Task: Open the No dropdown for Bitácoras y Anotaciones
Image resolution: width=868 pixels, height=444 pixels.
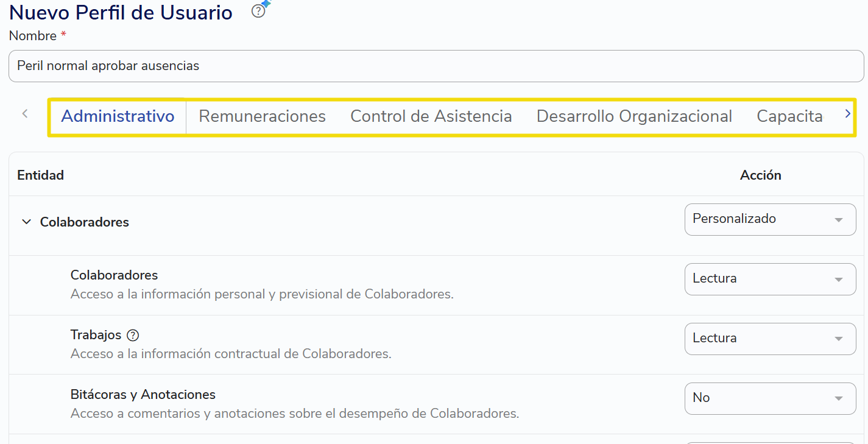Action: pos(770,398)
